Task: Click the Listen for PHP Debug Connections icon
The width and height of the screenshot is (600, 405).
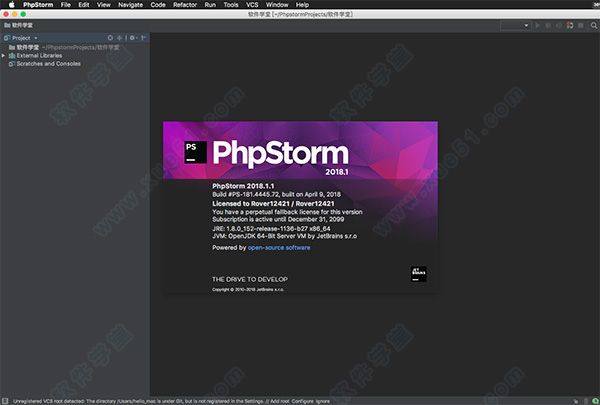Action: pos(570,25)
